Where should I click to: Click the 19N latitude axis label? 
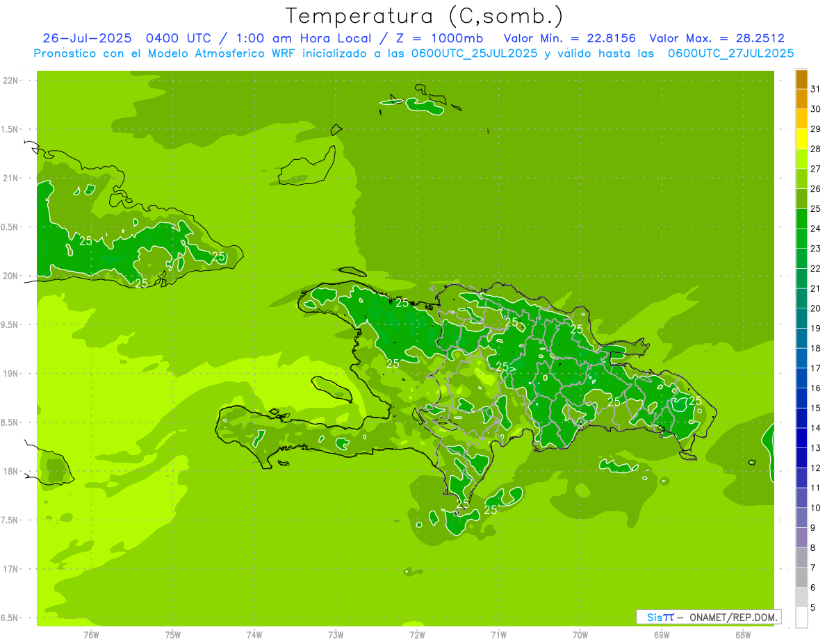10,374
